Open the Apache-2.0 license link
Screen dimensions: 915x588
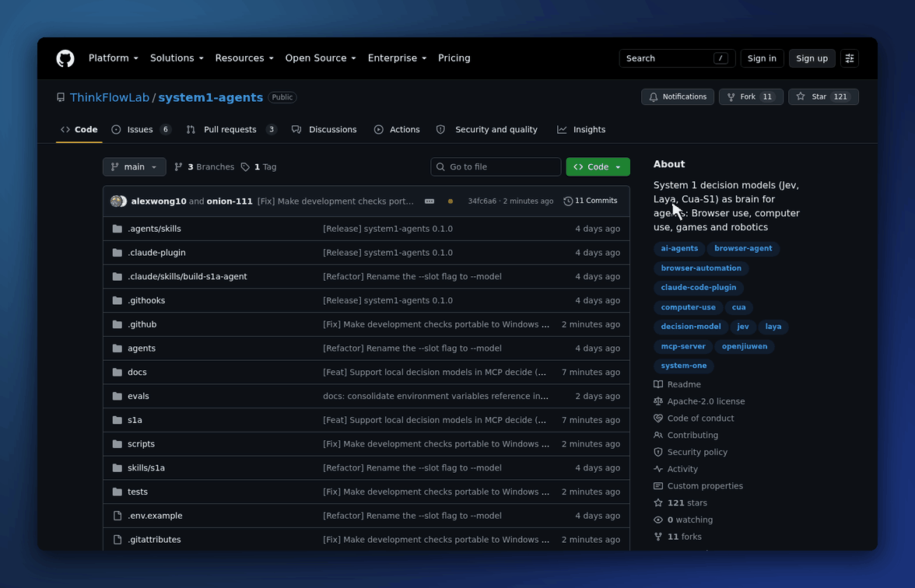point(699,401)
